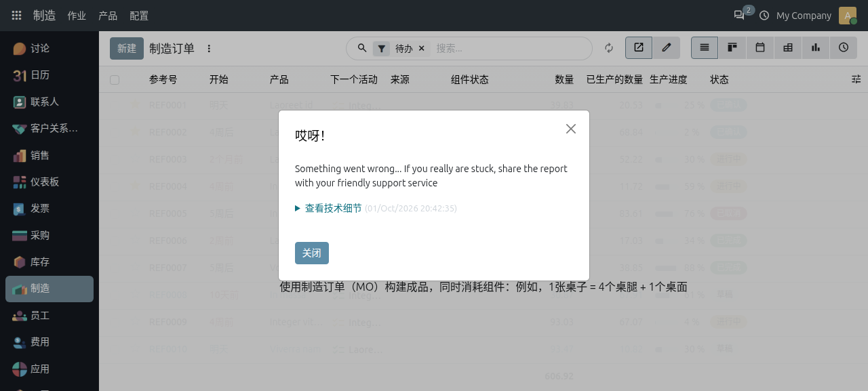Viewport: 868px width, 391px height.
Task: Switch to the activity clock view
Action: (x=844, y=47)
